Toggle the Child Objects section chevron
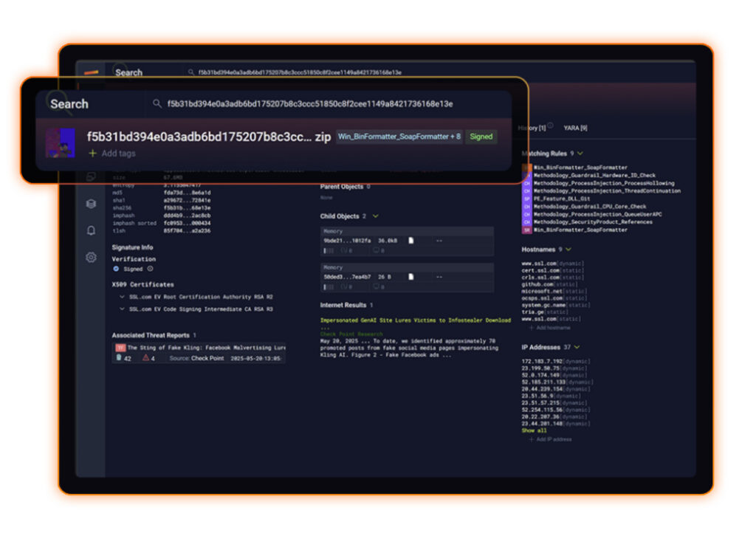 (376, 216)
